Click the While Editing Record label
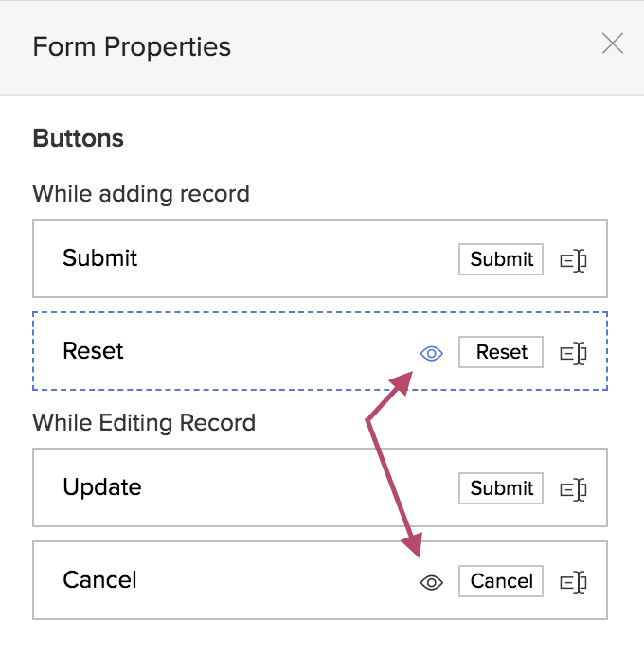 point(144,422)
